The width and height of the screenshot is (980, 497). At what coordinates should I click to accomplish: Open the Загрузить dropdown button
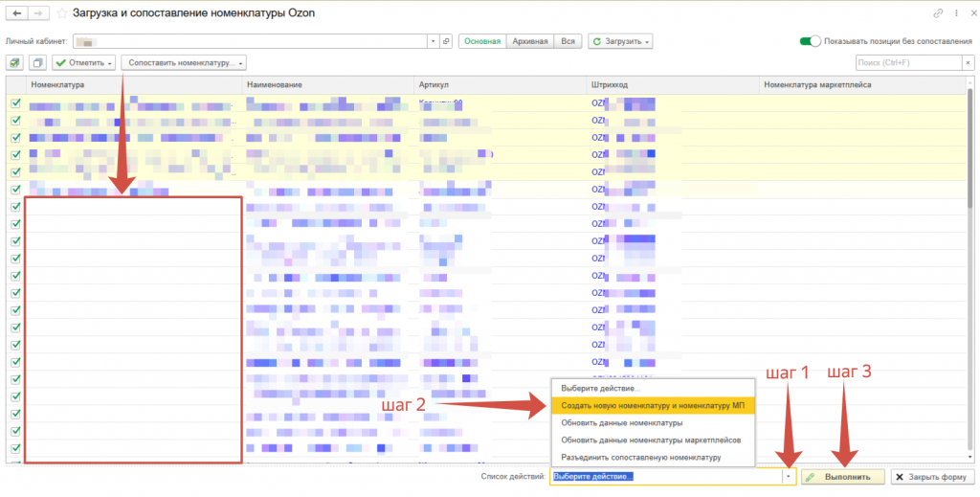coord(621,41)
